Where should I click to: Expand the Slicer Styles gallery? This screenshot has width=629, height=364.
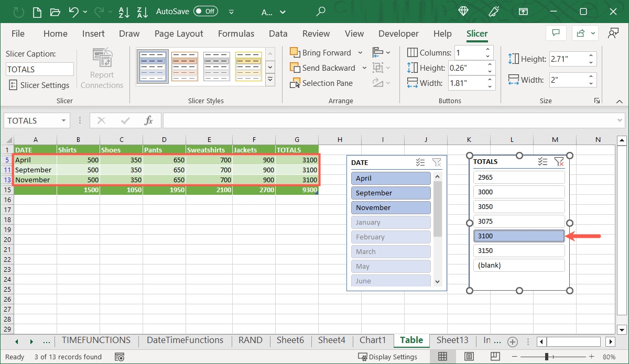click(270, 79)
